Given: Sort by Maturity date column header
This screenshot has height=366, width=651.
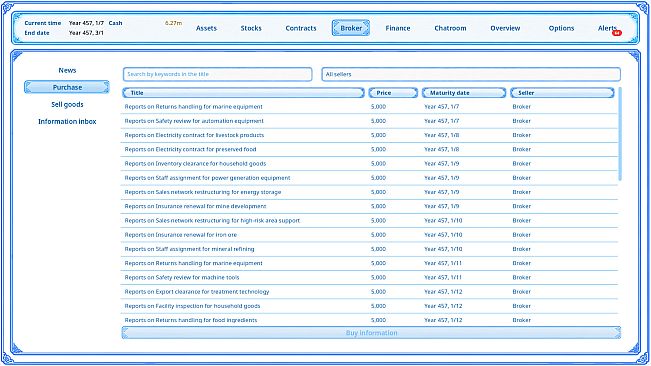Looking at the screenshot, I should [x=464, y=93].
